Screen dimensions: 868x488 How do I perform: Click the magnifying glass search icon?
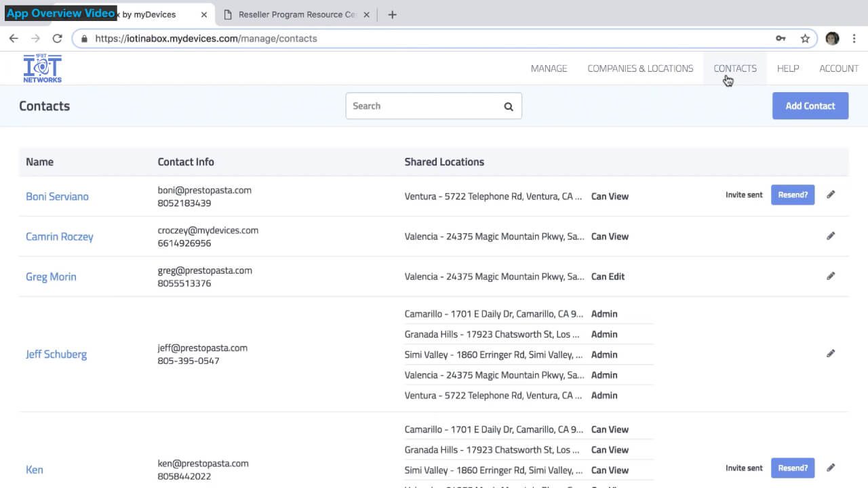[x=509, y=106]
